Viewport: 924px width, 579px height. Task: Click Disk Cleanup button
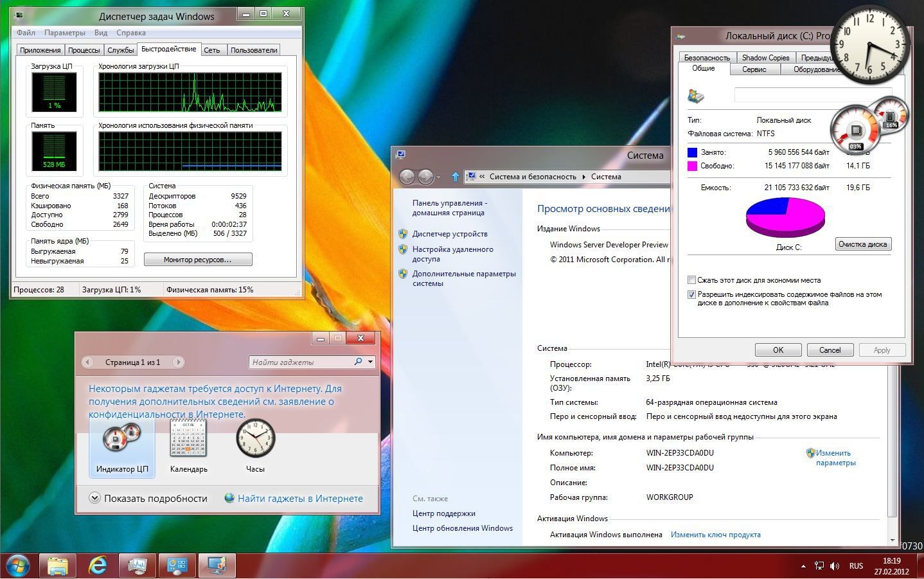[863, 244]
